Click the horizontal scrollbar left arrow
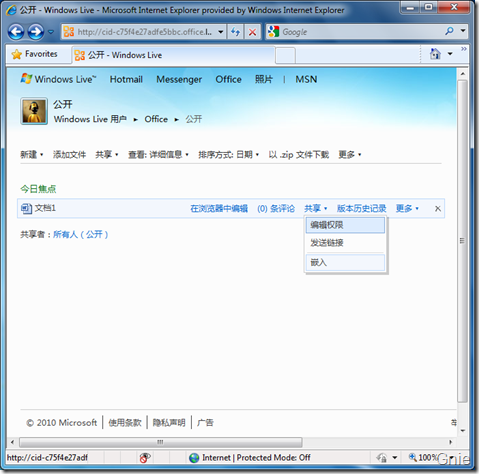The height and width of the screenshot is (474, 479). point(12,442)
